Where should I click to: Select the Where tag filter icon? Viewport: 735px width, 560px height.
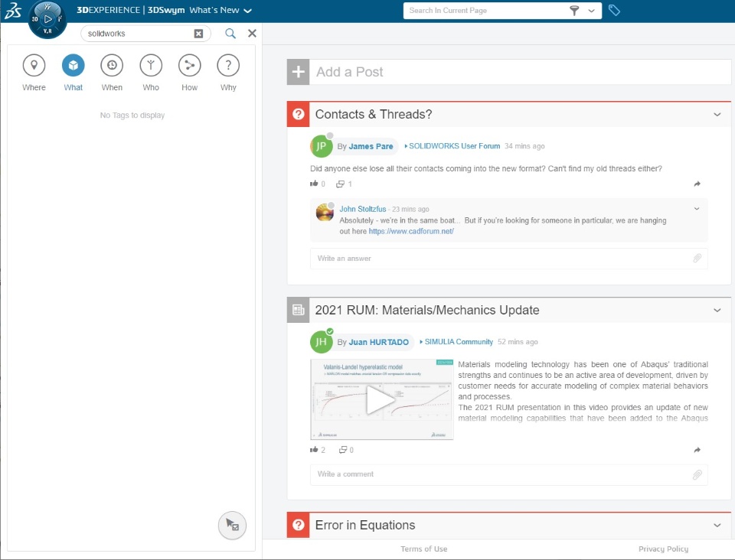(x=34, y=66)
